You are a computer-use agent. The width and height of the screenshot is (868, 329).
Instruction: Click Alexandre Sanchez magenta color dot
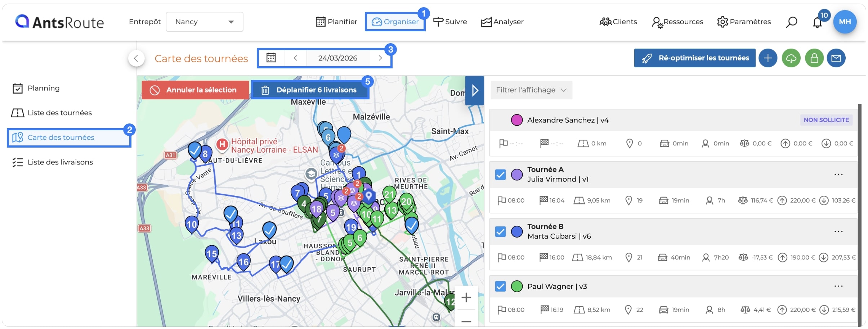pyautogui.click(x=517, y=120)
